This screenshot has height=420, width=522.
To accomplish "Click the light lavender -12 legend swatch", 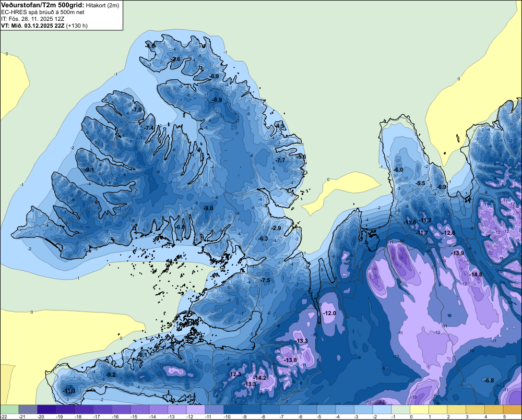I will (196, 409).
